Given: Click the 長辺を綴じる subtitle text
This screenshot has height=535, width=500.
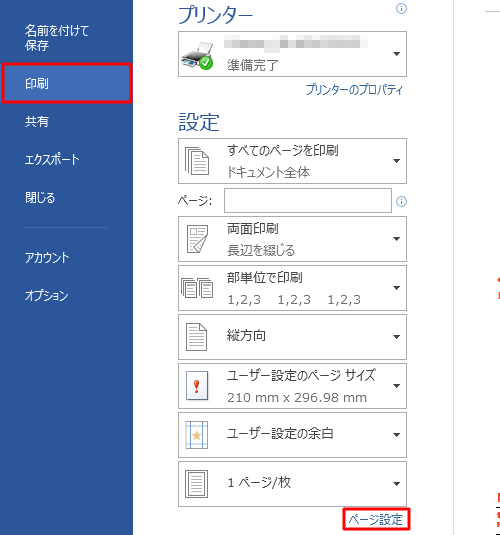Looking at the screenshot, I should click(x=261, y=250).
